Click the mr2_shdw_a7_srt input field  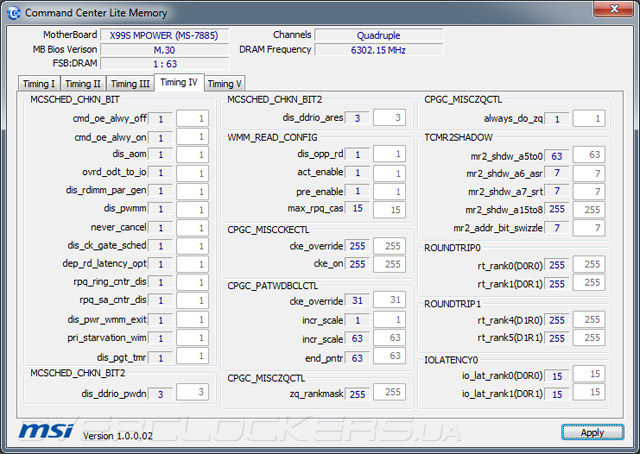tap(589, 191)
